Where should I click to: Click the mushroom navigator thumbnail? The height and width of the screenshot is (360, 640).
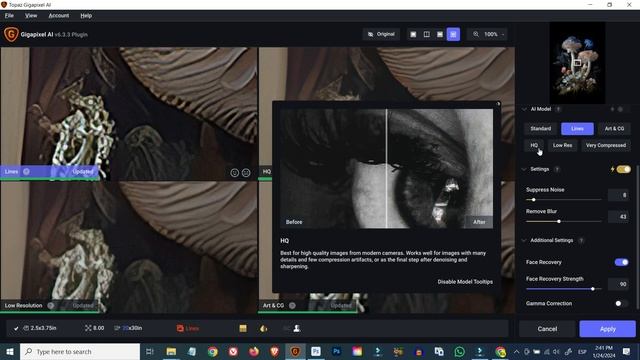pos(577,63)
